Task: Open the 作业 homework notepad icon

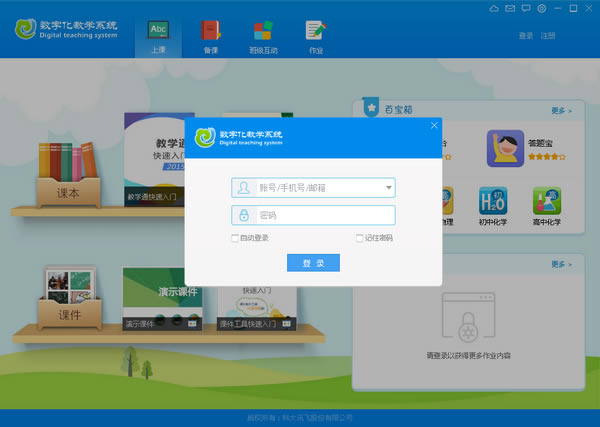Action: 316,30
